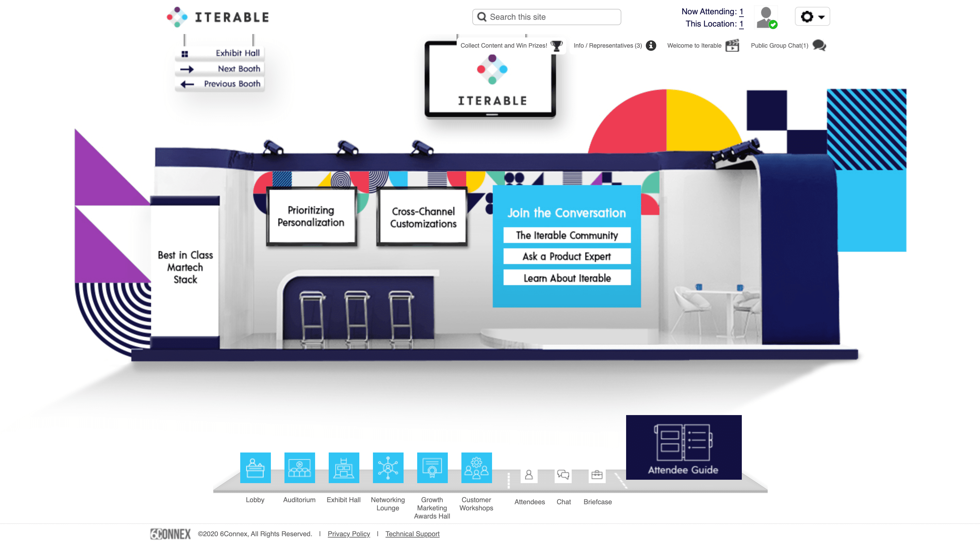Click the Attendees person icon
The width and height of the screenshot is (980, 543).
(x=529, y=475)
